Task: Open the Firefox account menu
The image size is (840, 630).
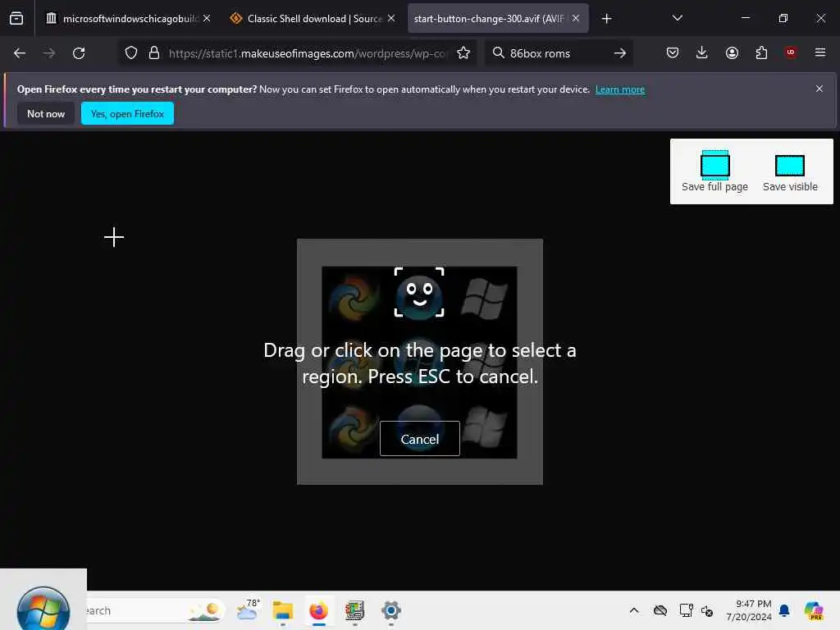Action: tap(732, 53)
